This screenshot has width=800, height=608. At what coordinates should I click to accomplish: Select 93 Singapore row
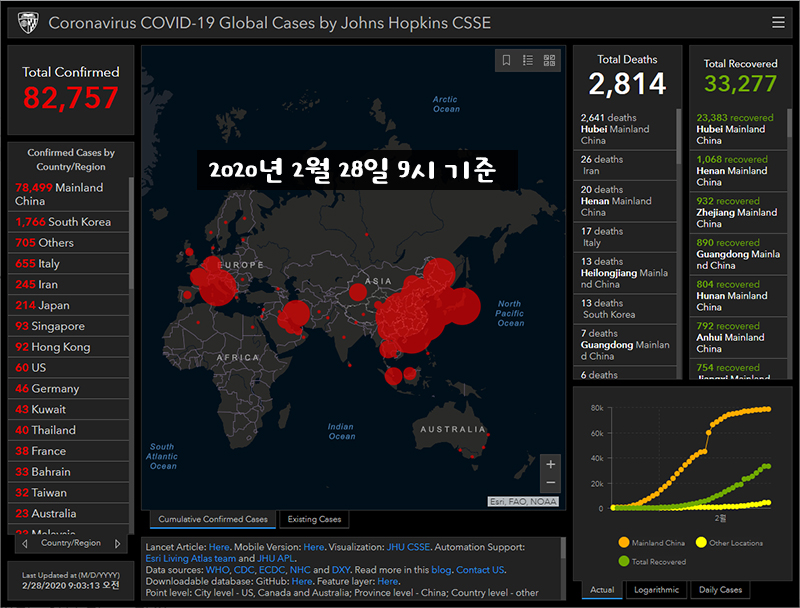tap(68, 326)
